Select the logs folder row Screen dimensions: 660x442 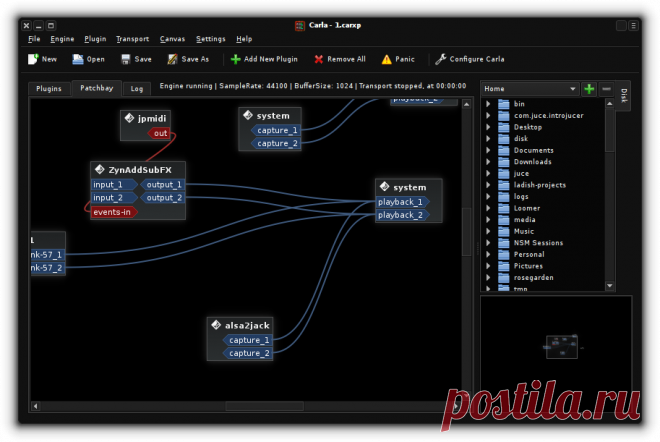(x=546, y=197)
